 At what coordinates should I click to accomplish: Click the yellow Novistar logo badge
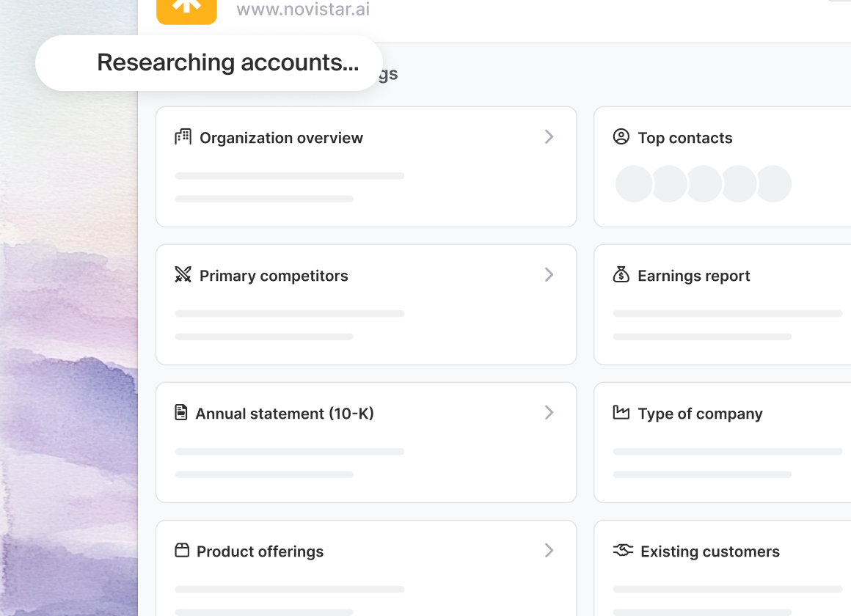pyautogui.click(x=186, y=10)
